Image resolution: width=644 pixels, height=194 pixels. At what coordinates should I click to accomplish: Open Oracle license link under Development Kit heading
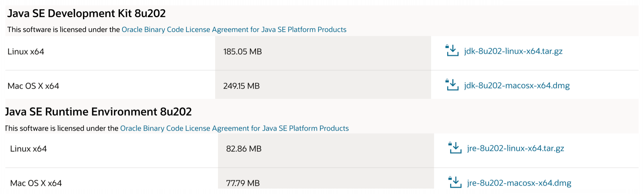click(234, 30)
